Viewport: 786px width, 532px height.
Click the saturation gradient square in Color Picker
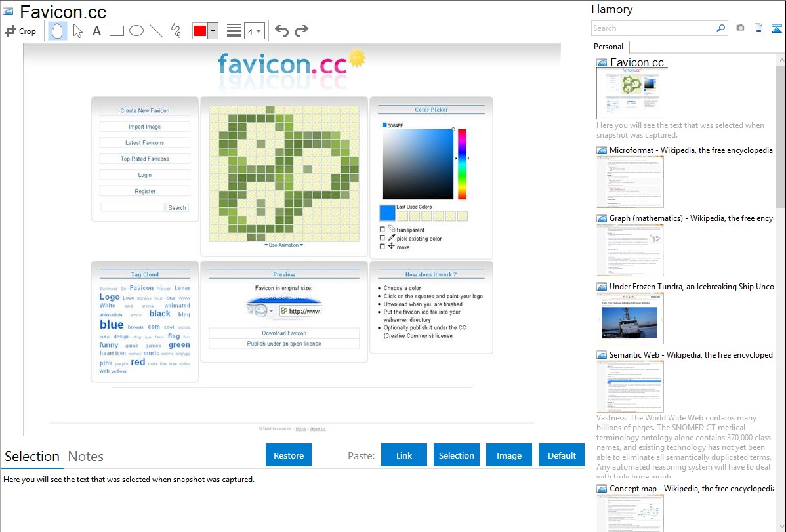point(418,164)
